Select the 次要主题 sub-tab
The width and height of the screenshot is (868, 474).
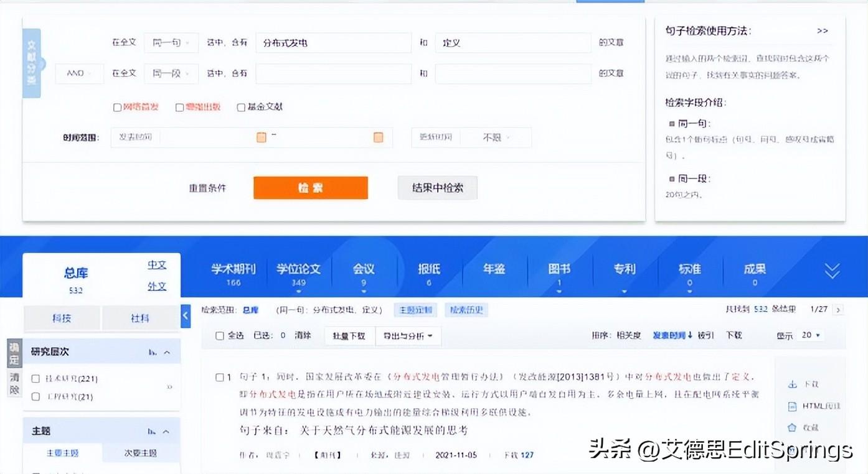coord(141,453)
